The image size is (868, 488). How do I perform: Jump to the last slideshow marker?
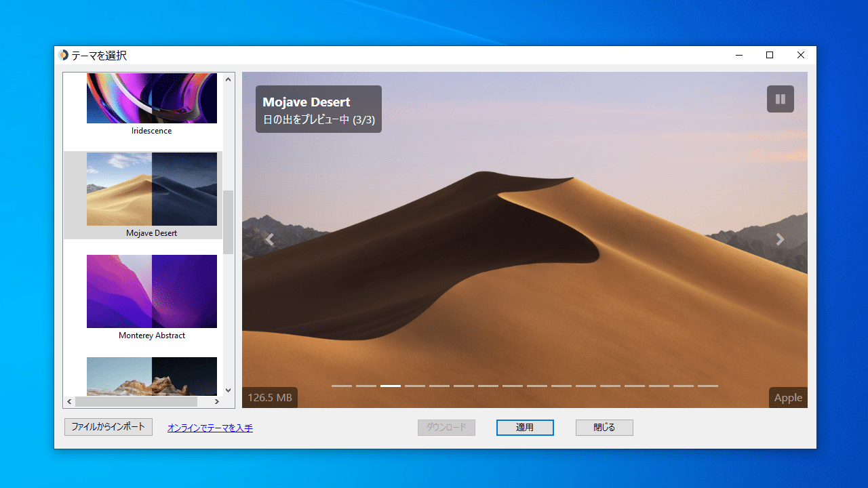click(x=708, y=386)
